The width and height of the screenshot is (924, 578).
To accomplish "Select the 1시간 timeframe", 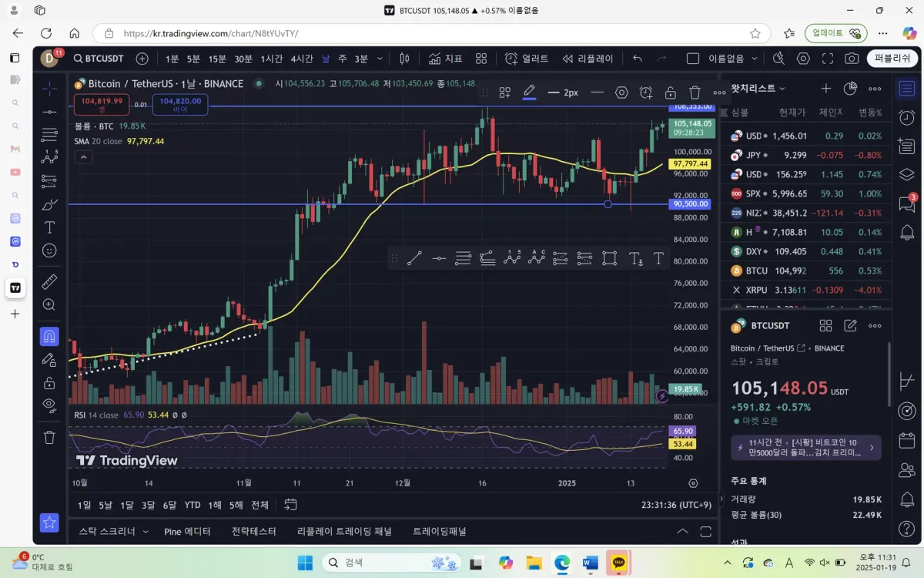I will coord(272,59).
